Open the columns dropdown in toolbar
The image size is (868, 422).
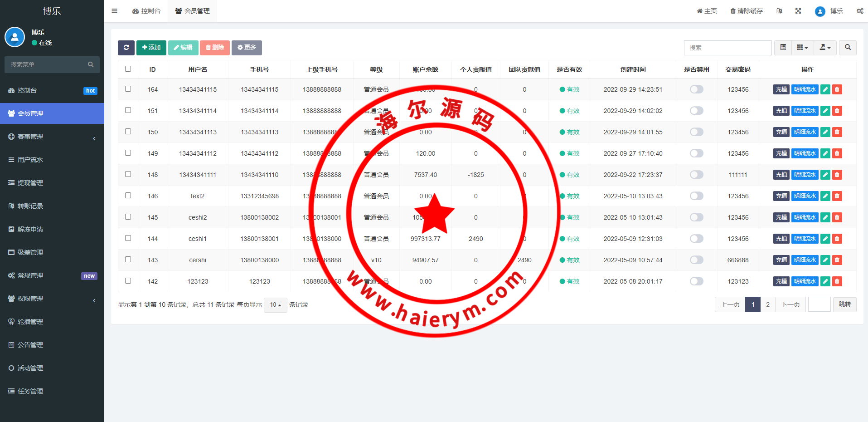pos(802,48)
